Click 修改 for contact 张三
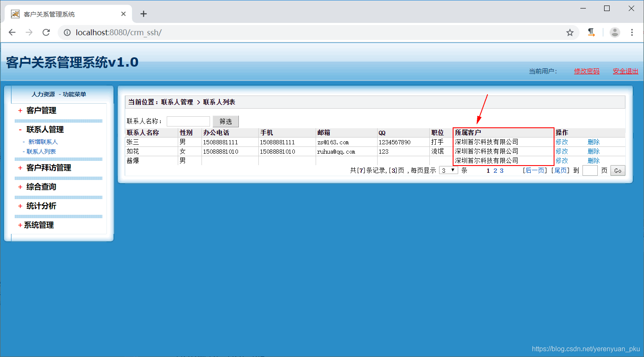644x357 pixels. [562, 142]
